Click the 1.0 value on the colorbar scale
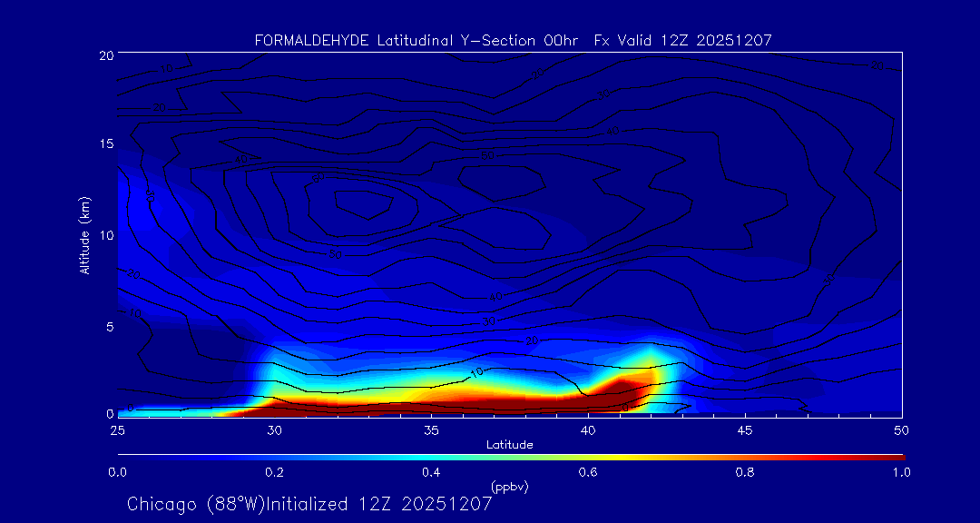 tap(902, 472)
